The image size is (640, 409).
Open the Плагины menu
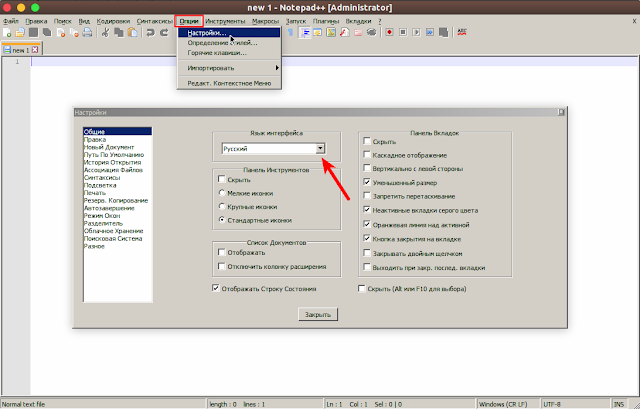[326, 21]
